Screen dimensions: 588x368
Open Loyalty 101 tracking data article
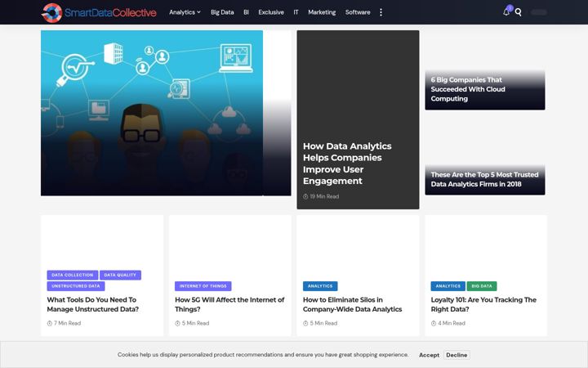coord(483,304)
